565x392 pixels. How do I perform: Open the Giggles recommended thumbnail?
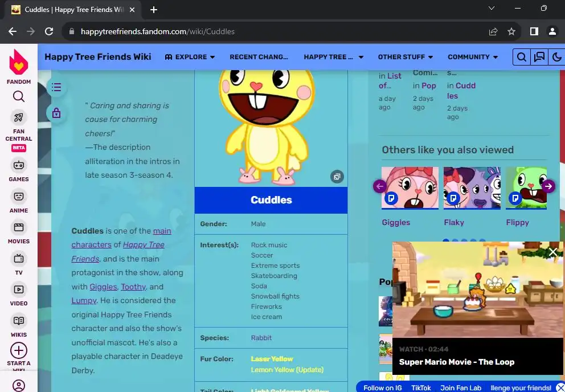(x=410, y=187)
